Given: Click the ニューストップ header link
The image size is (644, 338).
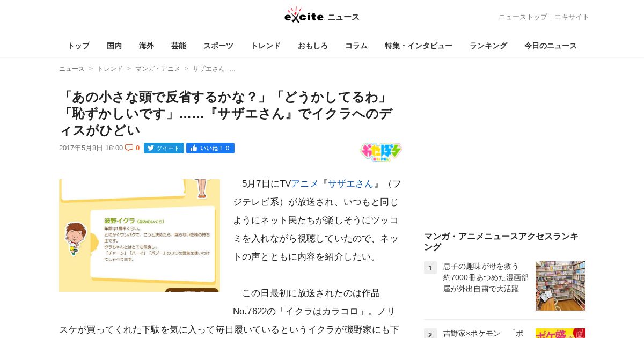Looking at the screenshot, I should [x=523, y=17].
